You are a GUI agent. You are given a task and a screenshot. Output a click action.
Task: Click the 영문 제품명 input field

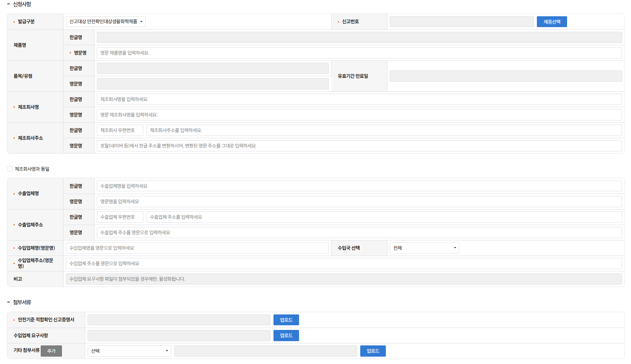pyautogui.click(x=359, y=53)
